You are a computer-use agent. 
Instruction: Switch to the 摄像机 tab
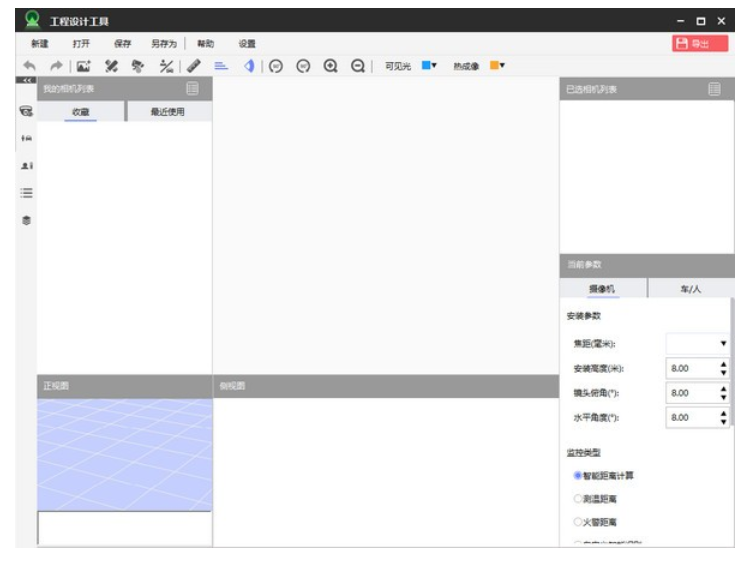click(x=603, y=288)
